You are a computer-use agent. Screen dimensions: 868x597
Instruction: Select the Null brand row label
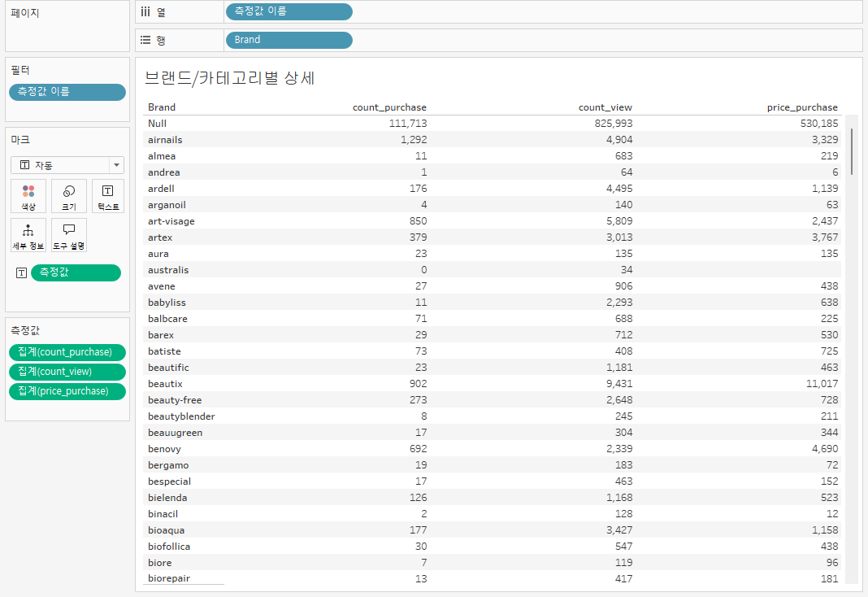click(x=157, y=124)
